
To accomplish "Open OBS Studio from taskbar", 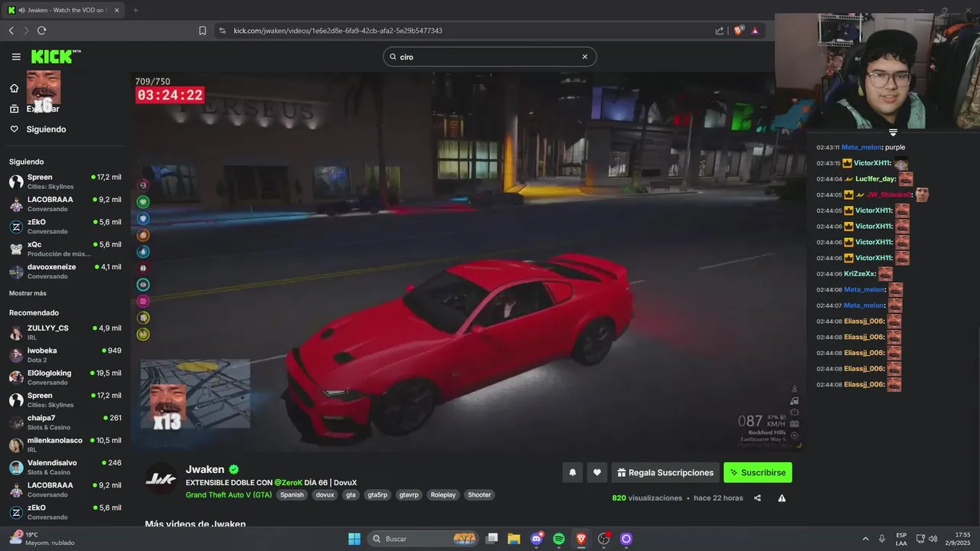I will coord(603,539).
